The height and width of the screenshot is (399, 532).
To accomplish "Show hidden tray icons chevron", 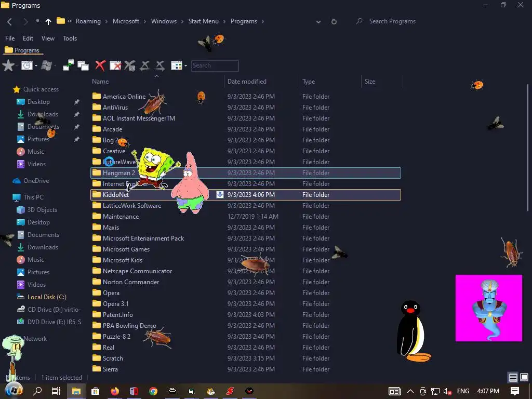I will (410, 391).
